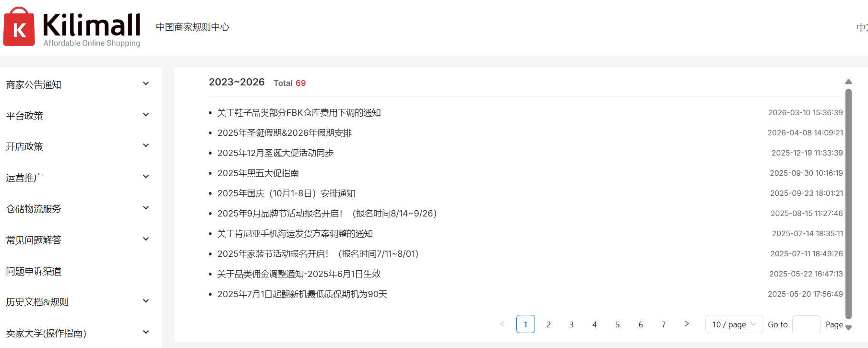Open 关于肯尼亚手机海运发货方案调整的通知
Viewport: 868px width, 348px height.
(295, 234)
